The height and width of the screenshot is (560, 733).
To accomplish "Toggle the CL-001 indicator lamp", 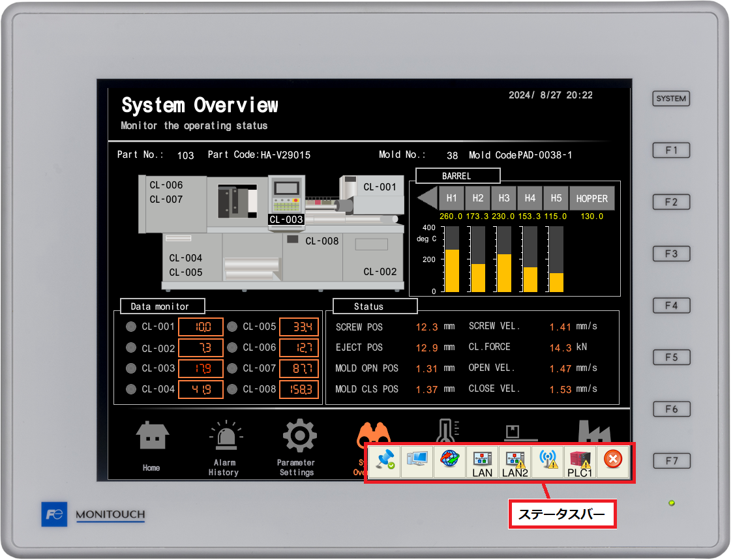I will pyautogui.click(x=130, y=327).
